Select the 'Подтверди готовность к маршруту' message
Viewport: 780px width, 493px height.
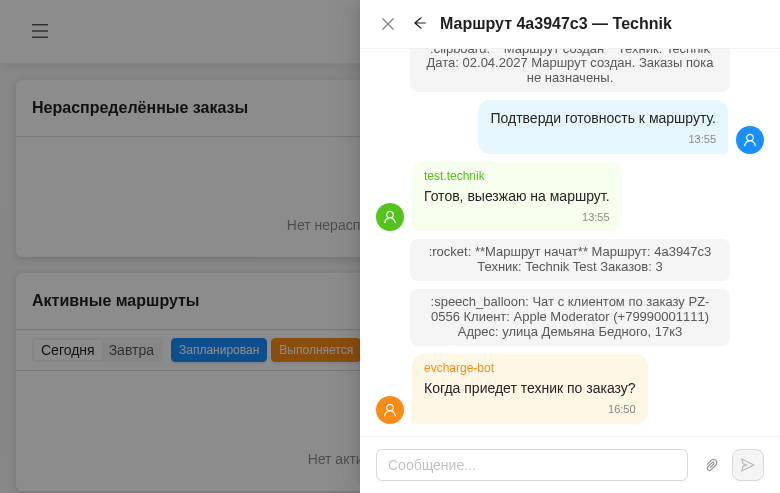click(603, 118)
